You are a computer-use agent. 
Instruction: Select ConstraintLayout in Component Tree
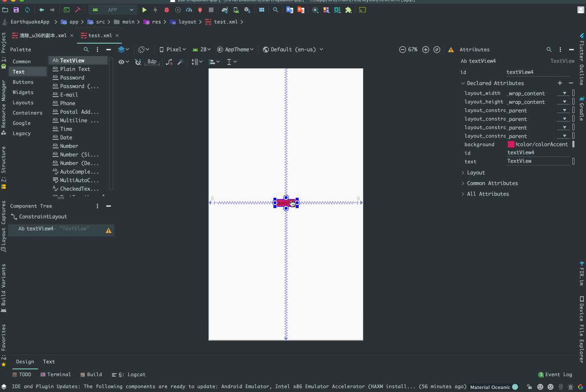click(x=39, y=217)
